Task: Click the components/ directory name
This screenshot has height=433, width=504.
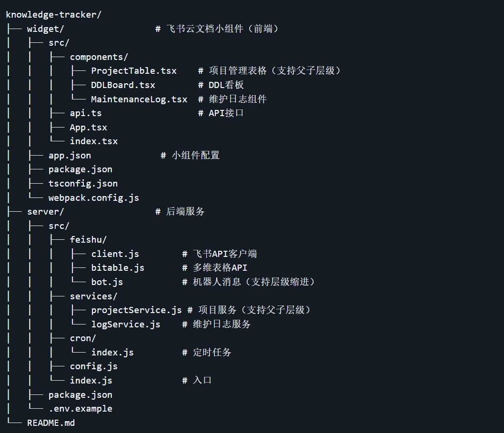Action: (x=99, y=57)
